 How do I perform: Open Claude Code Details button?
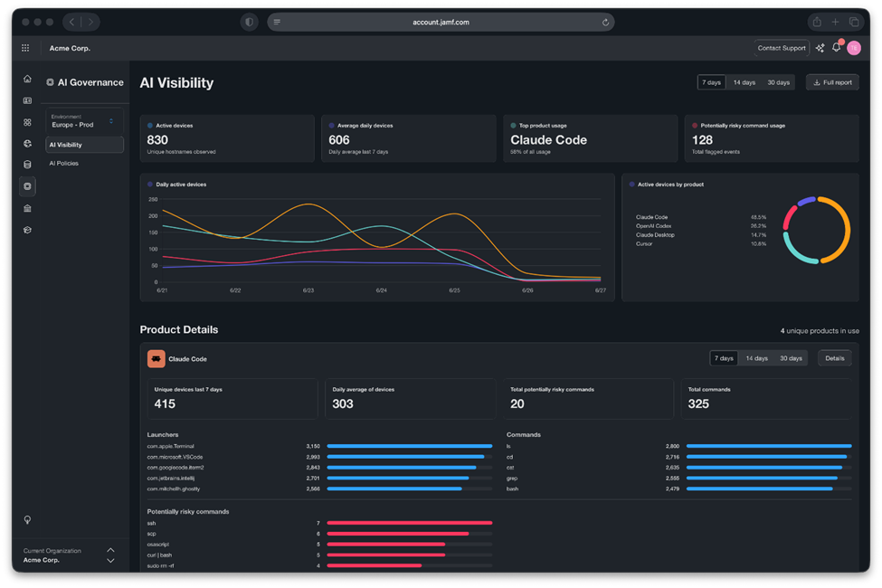835,358
